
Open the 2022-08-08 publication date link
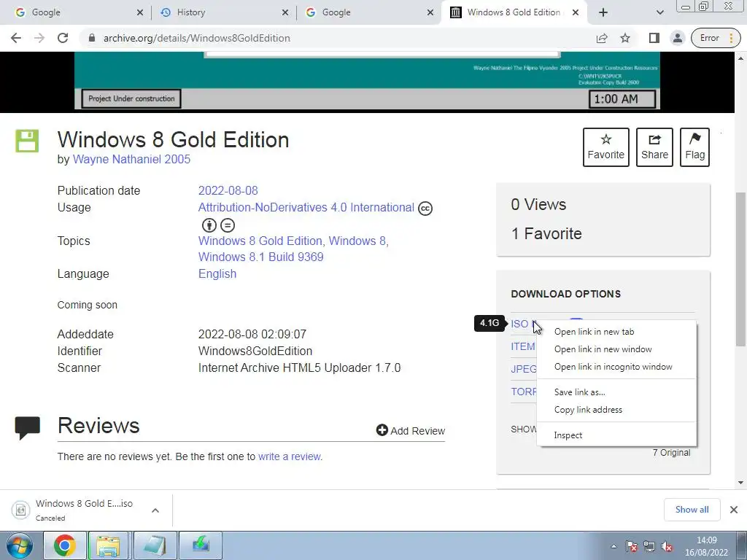tap(228, 190)
